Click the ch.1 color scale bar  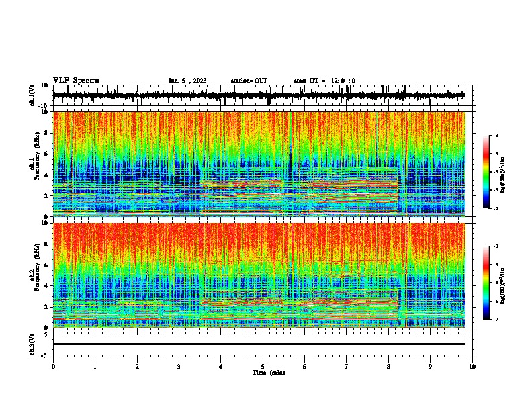tap(486, 172)
